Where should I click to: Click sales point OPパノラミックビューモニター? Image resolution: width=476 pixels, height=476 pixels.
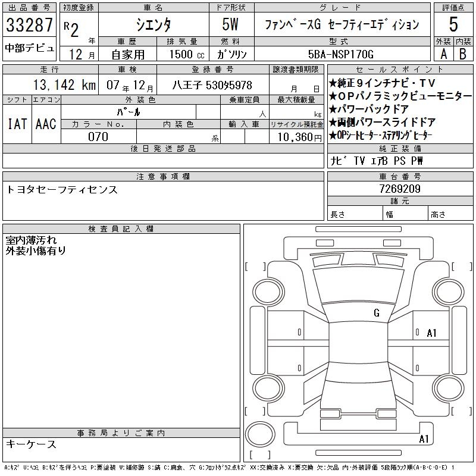pyautogui.click(x=400, y=96)
